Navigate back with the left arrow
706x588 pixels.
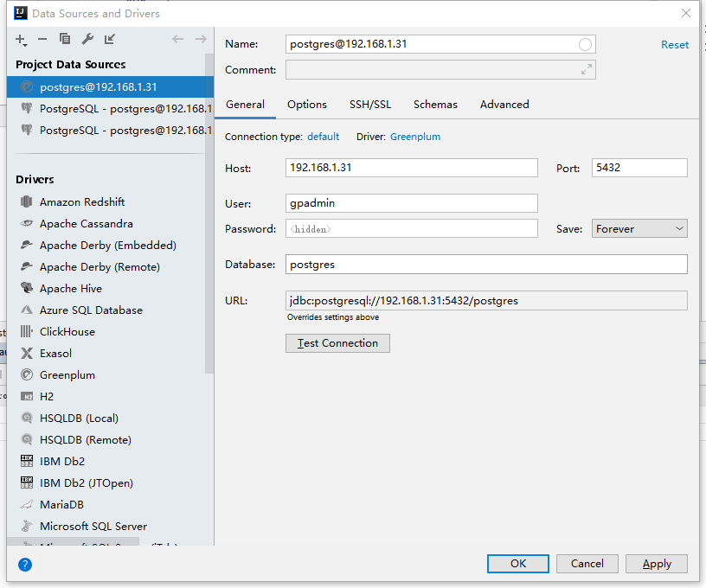pos(178,39)
